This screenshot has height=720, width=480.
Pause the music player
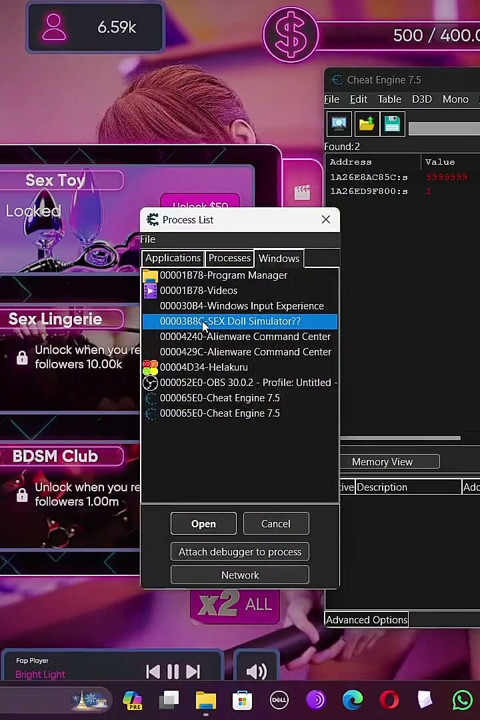point(173,671)
